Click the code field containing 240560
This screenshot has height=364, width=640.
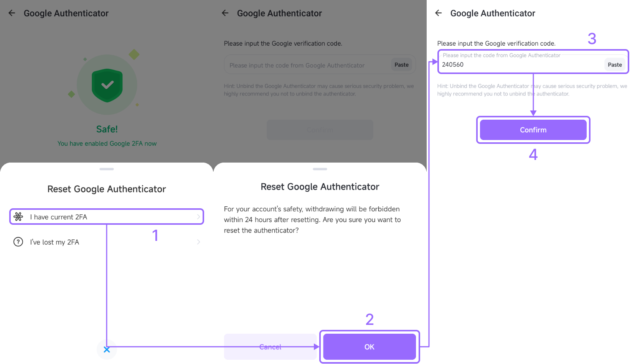tap(533, 62)
